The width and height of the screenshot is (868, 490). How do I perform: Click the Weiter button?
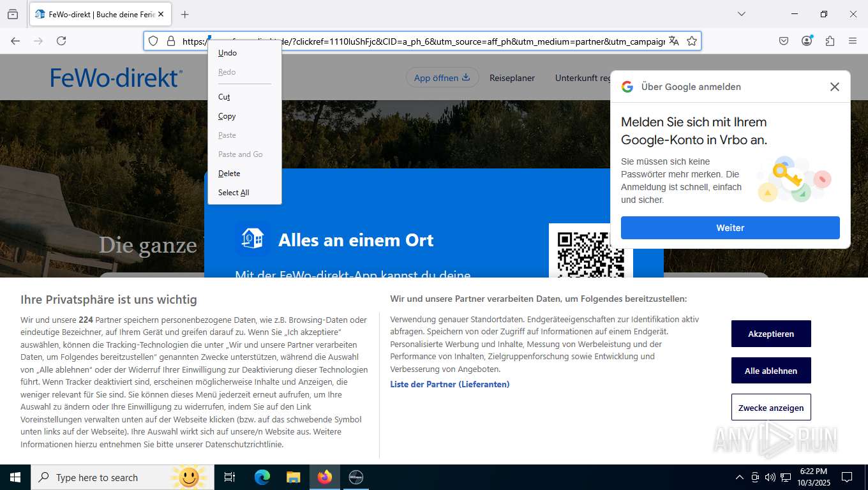(730, 228)
